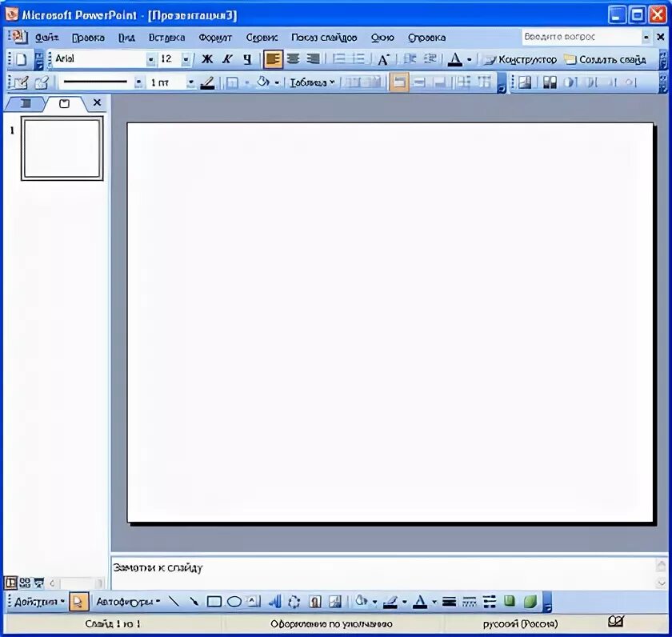Open the Сервис menu
This screenshot has height=637, width=672.
point(262,38)
